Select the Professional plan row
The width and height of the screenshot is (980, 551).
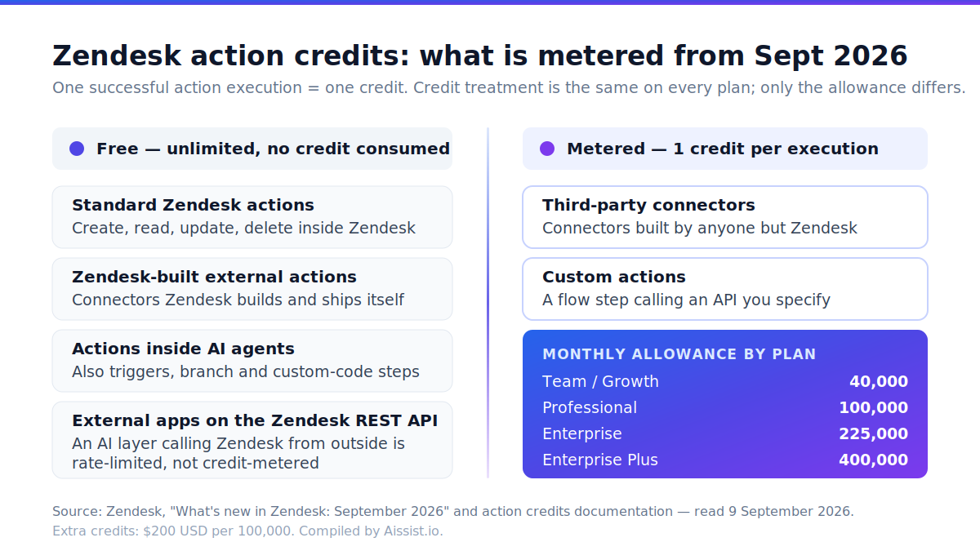(725, 407)
